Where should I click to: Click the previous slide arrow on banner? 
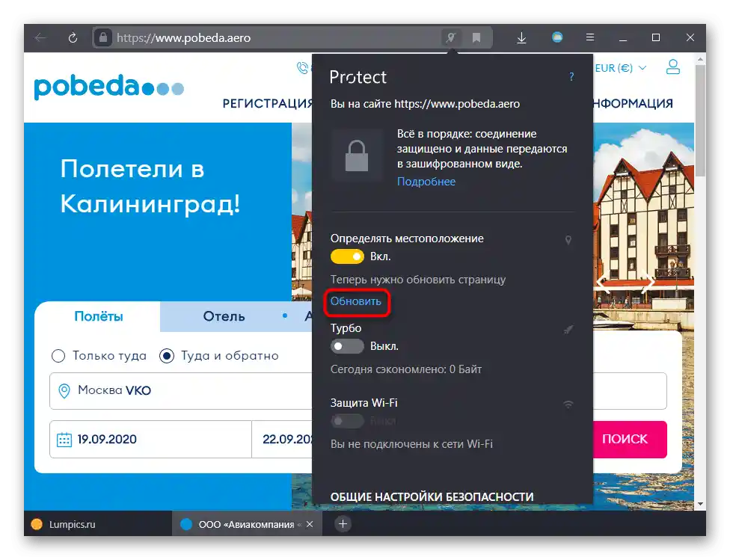(x=604, y=281)
